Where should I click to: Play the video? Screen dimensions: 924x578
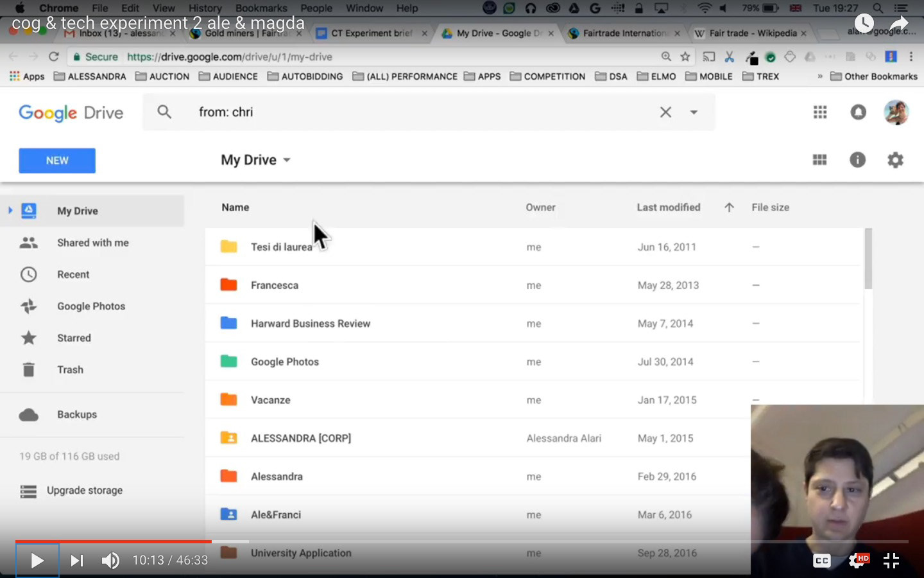tap(37, 561)
